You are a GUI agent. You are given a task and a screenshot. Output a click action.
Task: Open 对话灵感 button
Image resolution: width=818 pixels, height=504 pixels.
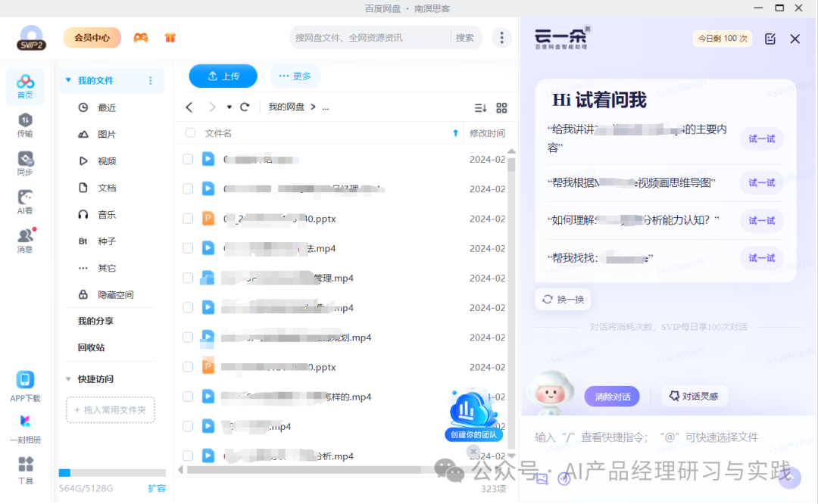coord(695,396)
